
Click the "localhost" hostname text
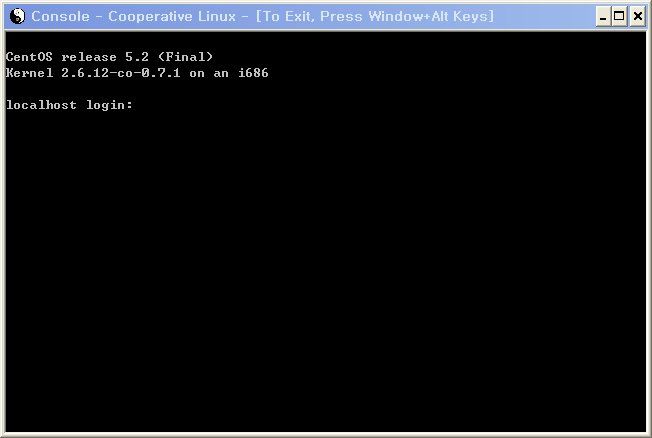(x=41, y=105)
